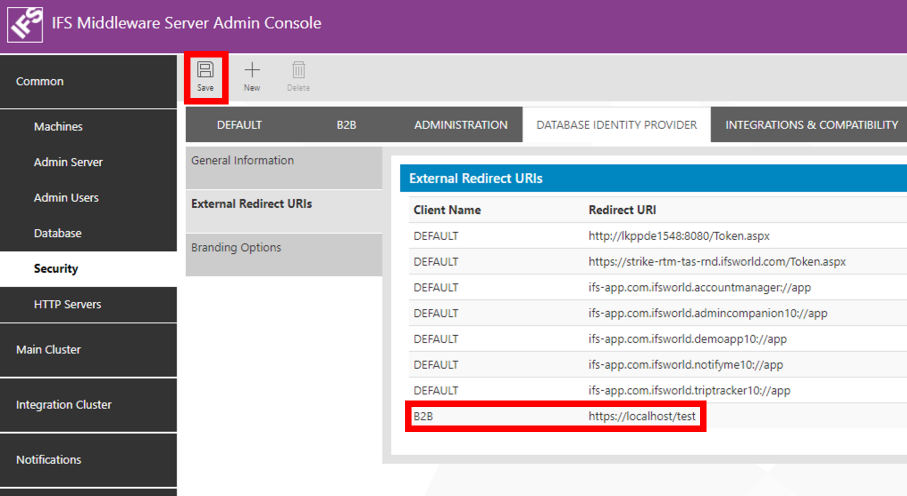Go to Database in the sidebar
Viewport: 907px width, 496px height.
pos(57,233)
